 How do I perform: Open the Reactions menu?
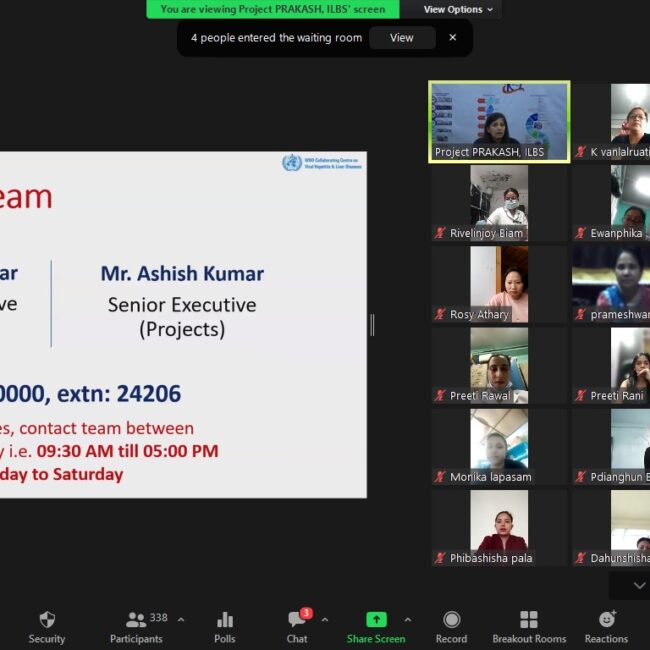click(x=606, y=627)
